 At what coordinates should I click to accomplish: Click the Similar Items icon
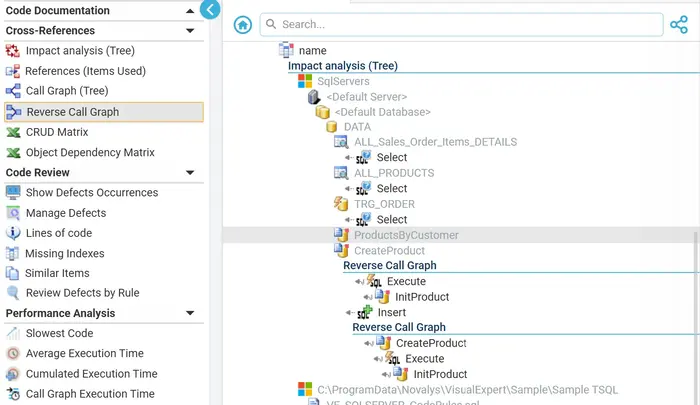click(12, 273)
